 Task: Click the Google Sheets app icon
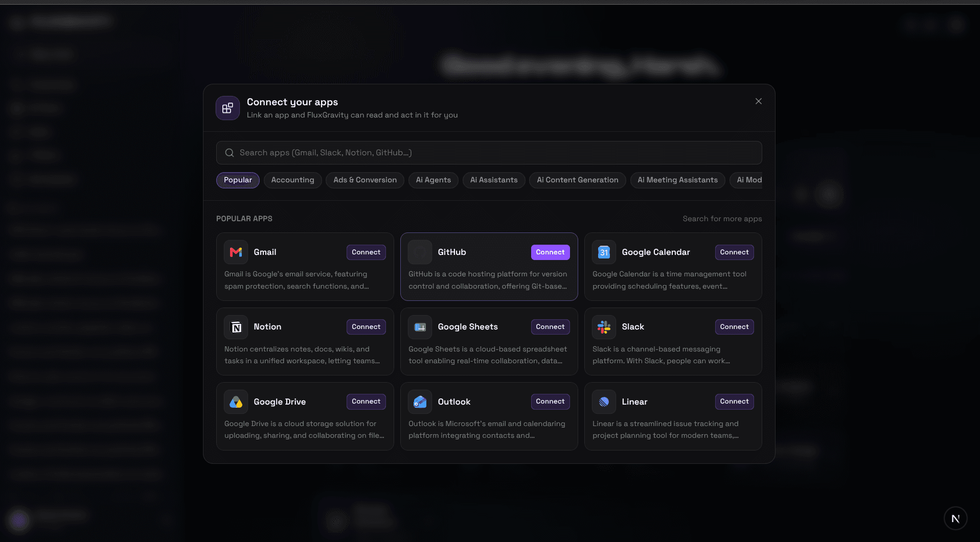tap(420, 327)
